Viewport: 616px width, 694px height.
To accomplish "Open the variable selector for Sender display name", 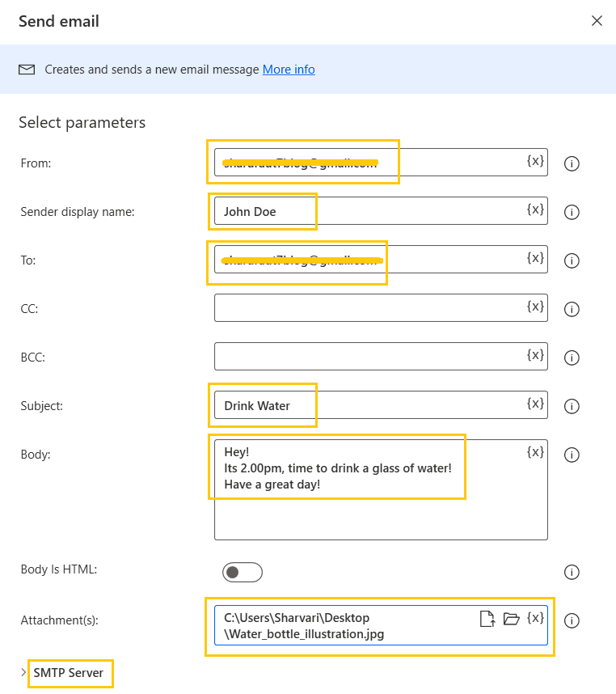I will (x=535, y=209).
